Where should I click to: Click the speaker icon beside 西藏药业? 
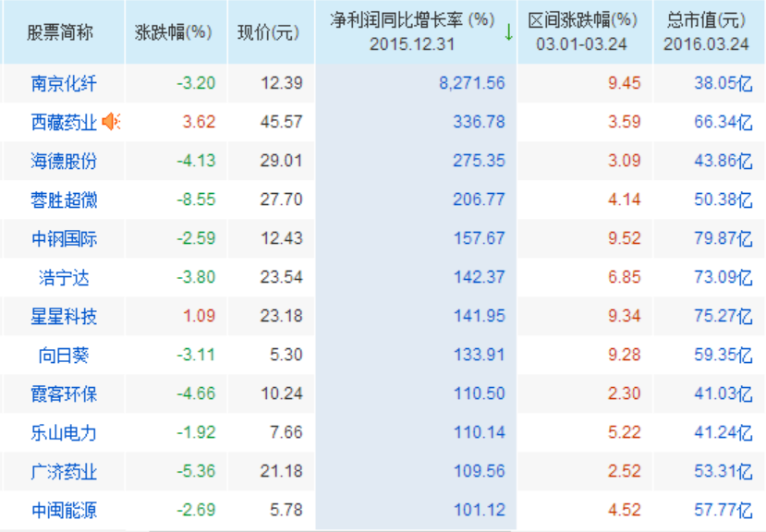tap(112, 121)
